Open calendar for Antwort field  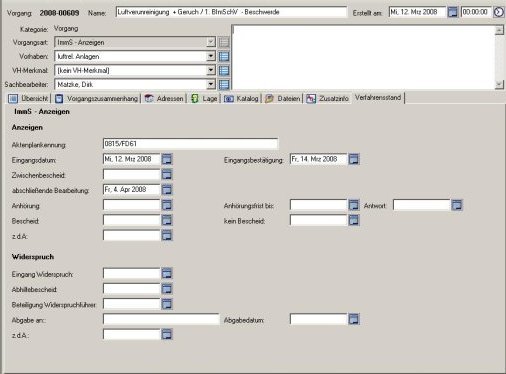point(457,205)
